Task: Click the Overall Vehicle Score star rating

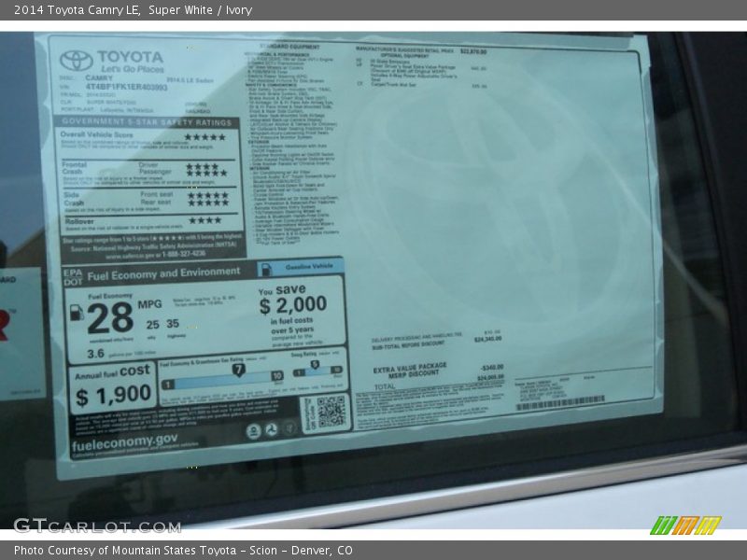Action: [204, 136]
